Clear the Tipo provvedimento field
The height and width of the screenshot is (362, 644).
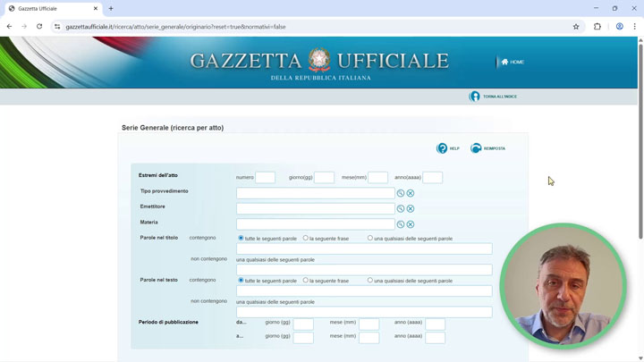(411, 193)
